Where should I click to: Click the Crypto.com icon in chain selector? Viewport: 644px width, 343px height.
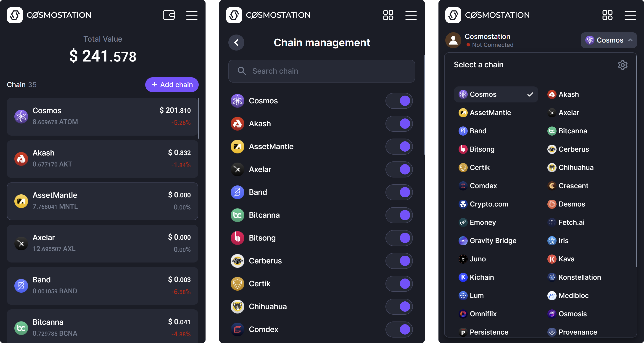[463, 204]
